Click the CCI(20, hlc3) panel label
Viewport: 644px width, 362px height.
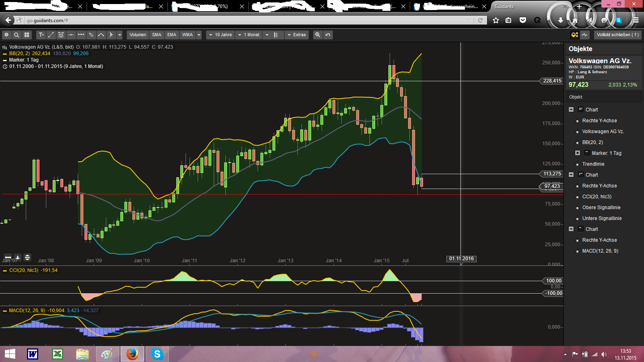(24, 270)
